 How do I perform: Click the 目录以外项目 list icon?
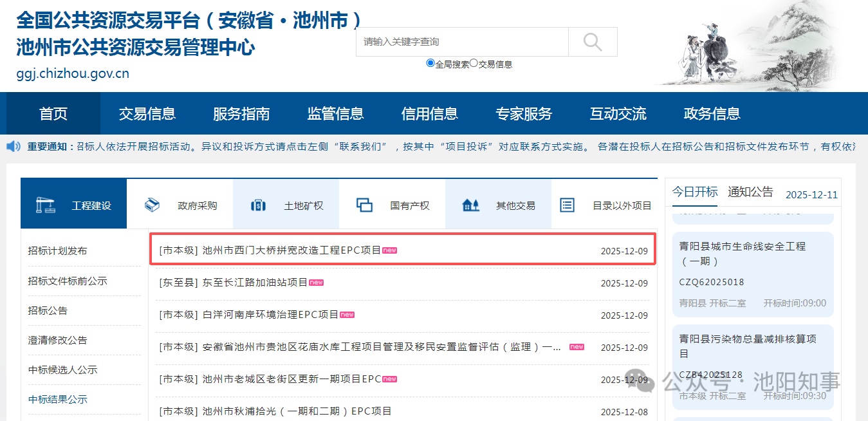[x=567, y=205]
